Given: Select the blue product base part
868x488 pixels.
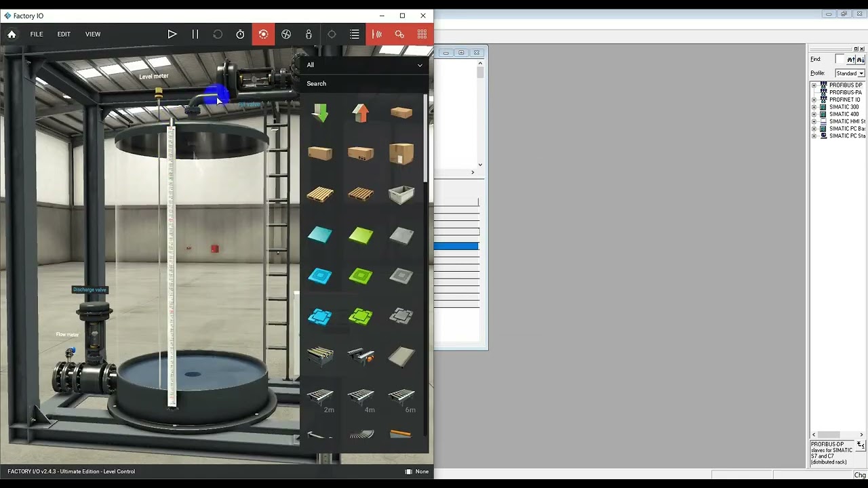Looking at the screenshot, I should pyautogui.click(x=320, y=276).
